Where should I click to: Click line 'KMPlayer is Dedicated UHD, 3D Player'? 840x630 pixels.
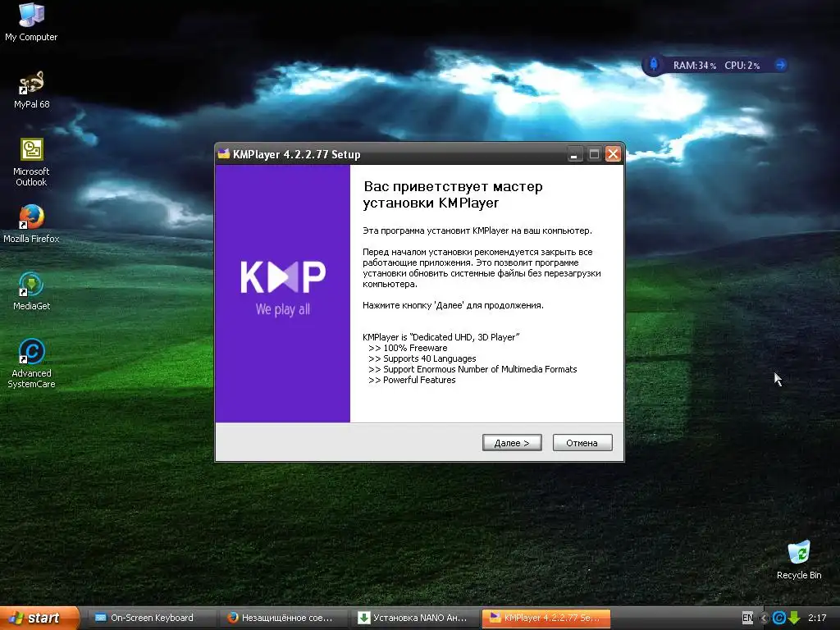(x=441, y=337)
